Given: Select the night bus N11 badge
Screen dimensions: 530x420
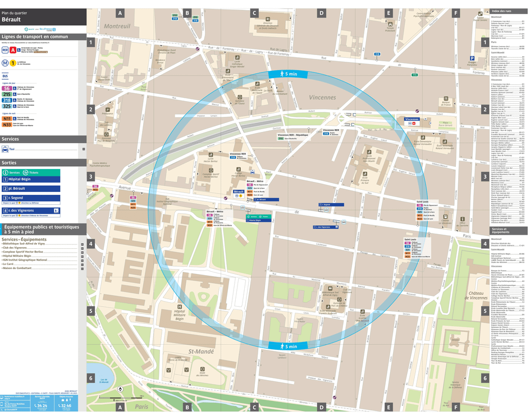Looking at the screenshot, I should [7, 117].
